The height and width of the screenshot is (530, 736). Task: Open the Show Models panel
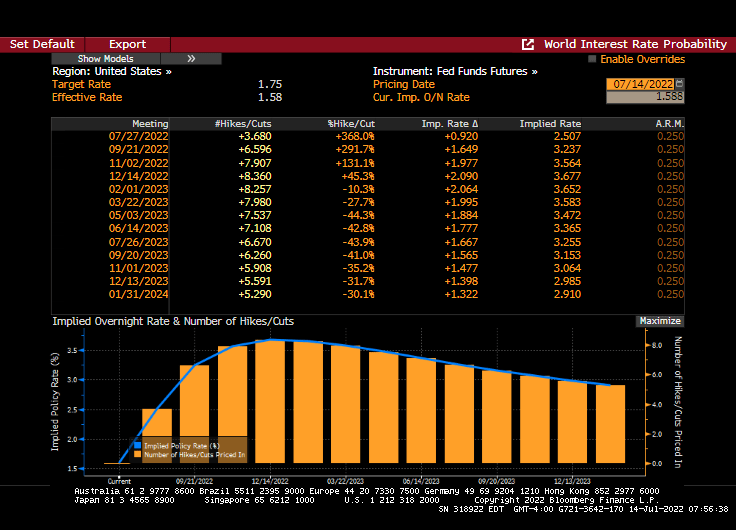click(105, 59)
